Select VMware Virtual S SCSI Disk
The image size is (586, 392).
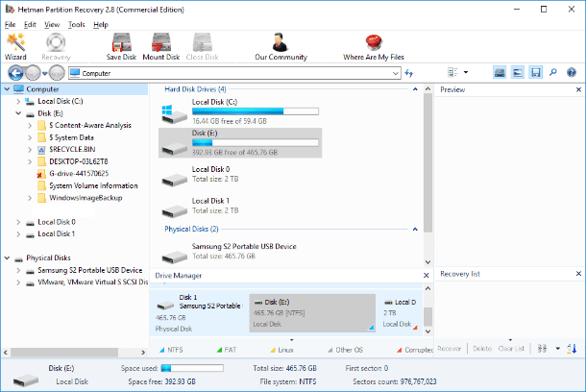[87, 282]
